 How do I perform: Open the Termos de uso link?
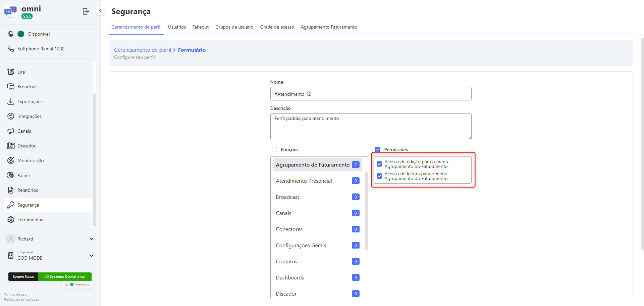[15, 295]
